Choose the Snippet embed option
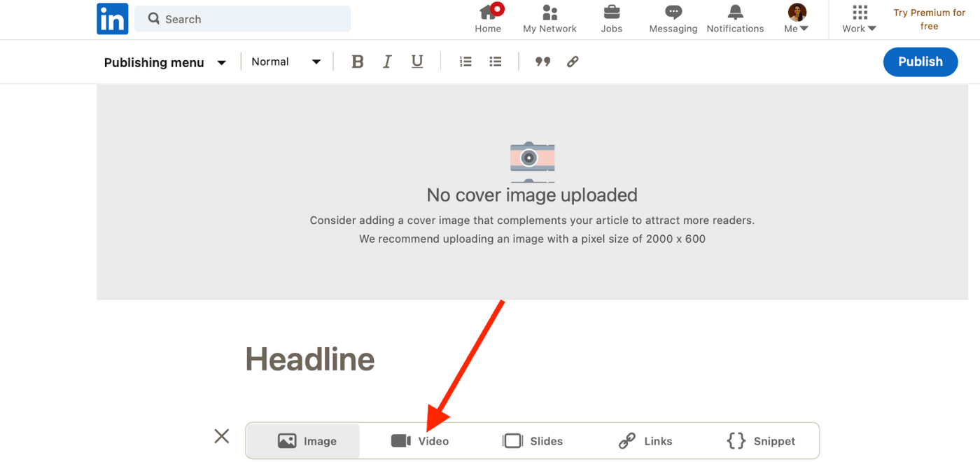 tap(762, 441)
